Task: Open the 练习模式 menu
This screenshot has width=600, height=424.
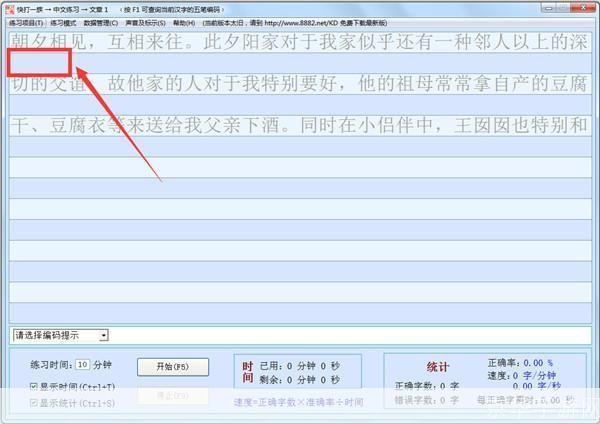Action: pos(63,23)
